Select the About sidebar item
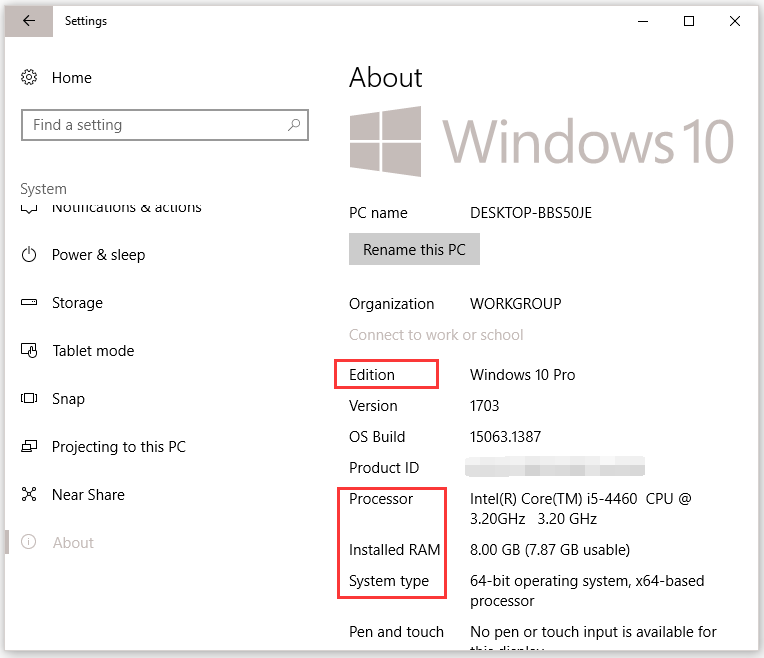This screenshot has height=658, width=764. [x=73, y=542]
